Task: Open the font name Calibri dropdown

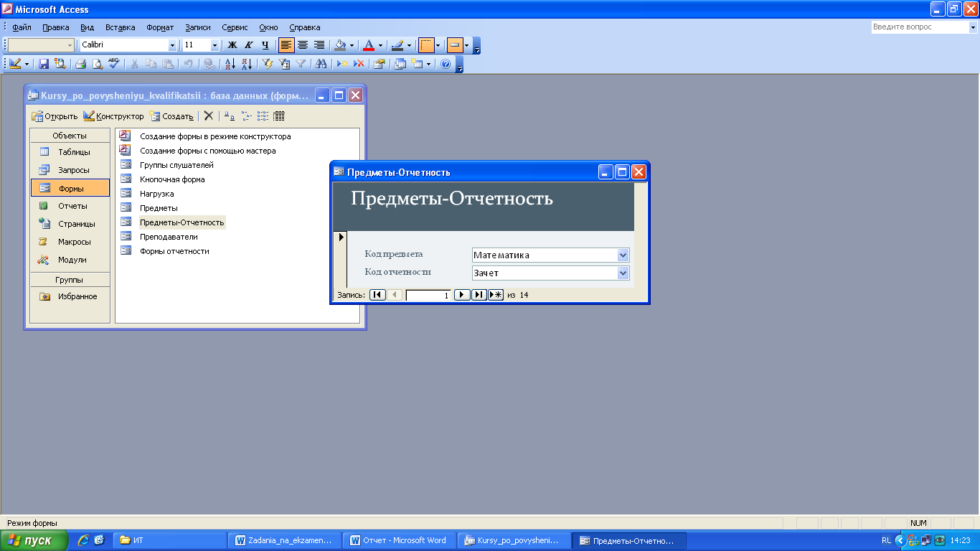Action: tap(172, 45)
